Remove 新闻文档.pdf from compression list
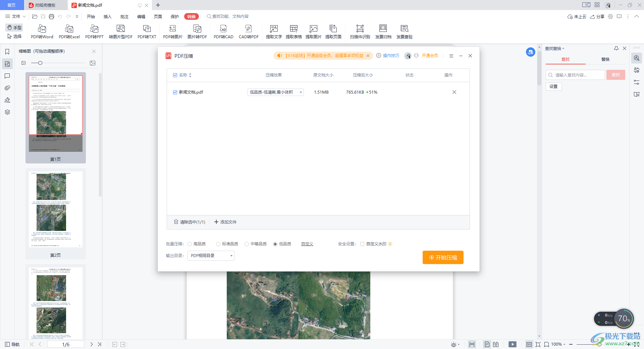Image resolution: width=644 pixels, height=349 pixels. click(x=454, y=92)
